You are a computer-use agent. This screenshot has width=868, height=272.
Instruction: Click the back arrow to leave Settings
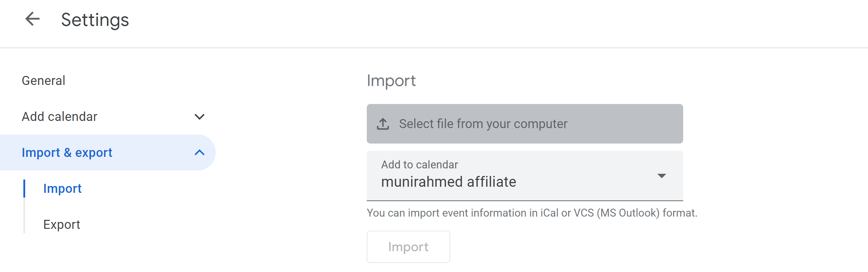[x=32, y=19]
